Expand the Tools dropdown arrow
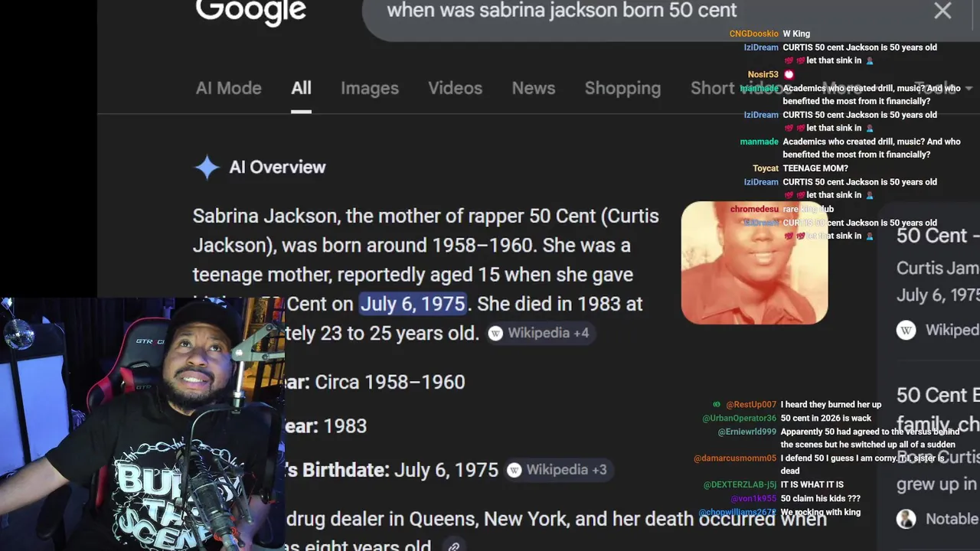Screen dimensions: 980x551 click(969, 88)
